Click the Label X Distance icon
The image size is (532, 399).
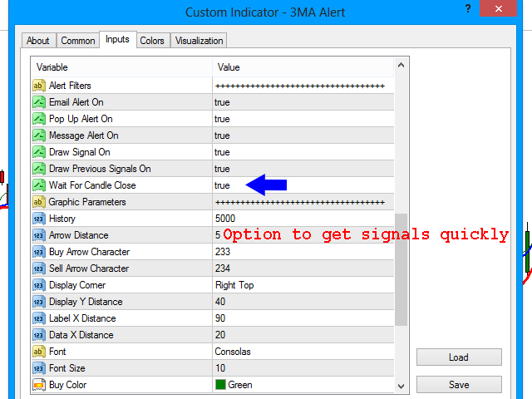tap(39, 318)
